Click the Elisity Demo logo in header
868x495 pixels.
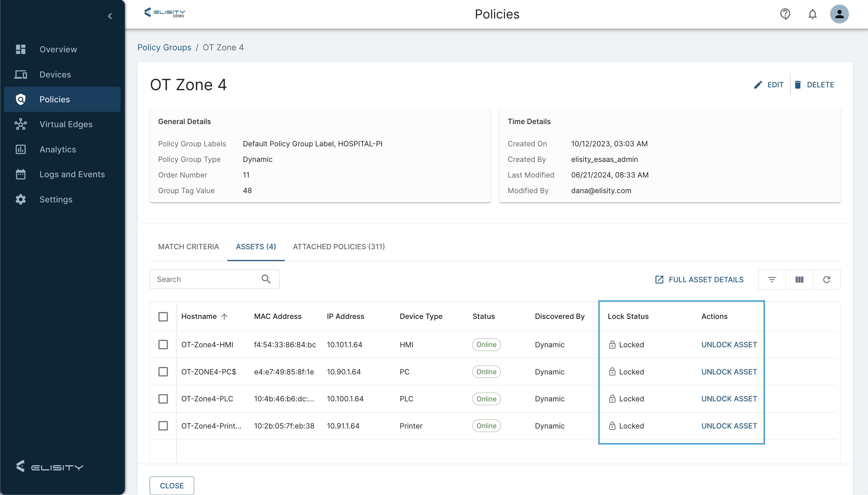[164, 13]
